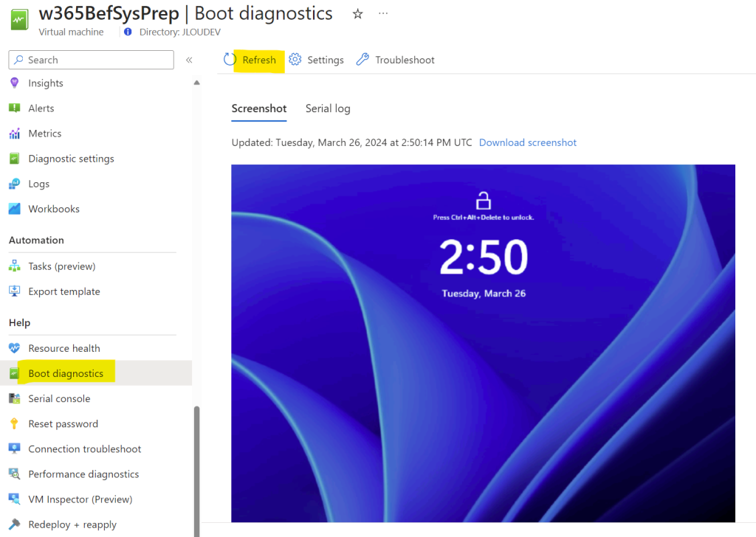Click the 'Directory: JLOUDEV' text
The width and height of the screenshot is (756, 537).
(x=180, y=32)
